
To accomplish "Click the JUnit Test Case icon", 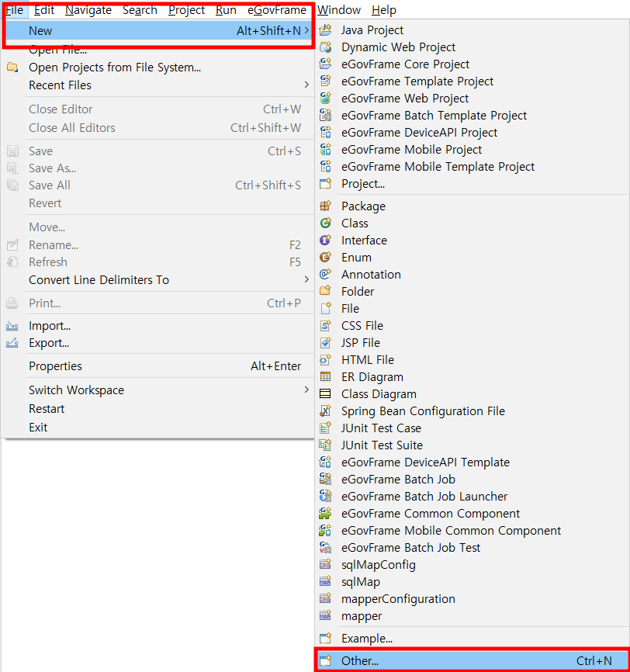I will pos(326,428).
